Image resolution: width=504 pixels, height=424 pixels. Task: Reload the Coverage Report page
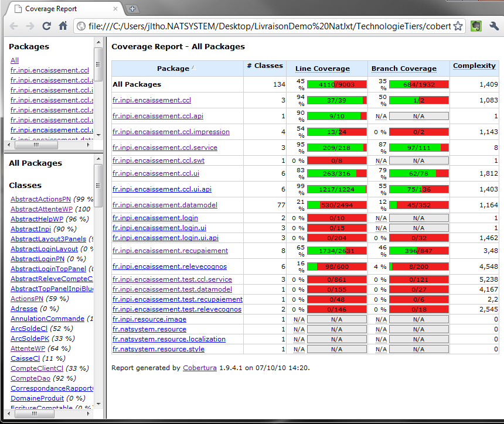(x=47, y=26)
